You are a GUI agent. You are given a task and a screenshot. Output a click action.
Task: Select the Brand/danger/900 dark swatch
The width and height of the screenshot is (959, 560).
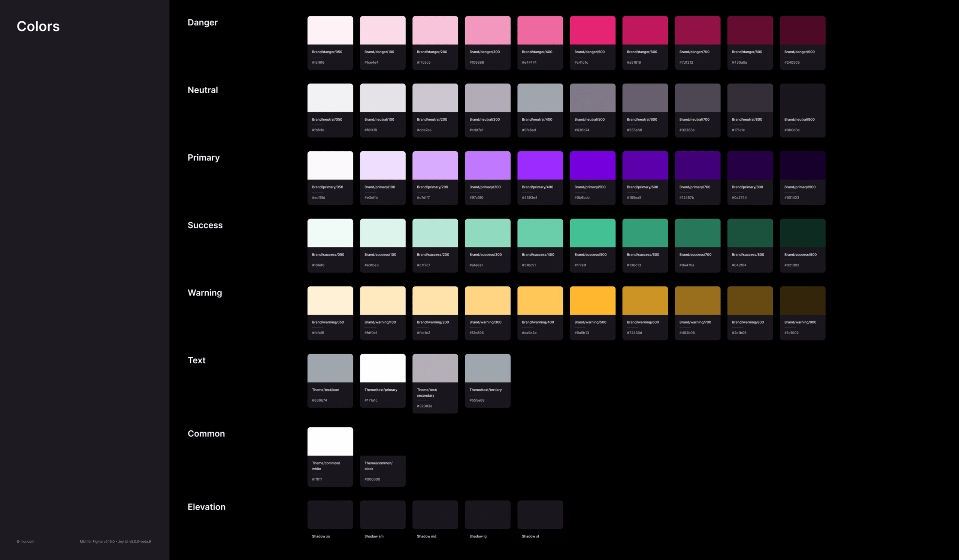tap(802, 30)
